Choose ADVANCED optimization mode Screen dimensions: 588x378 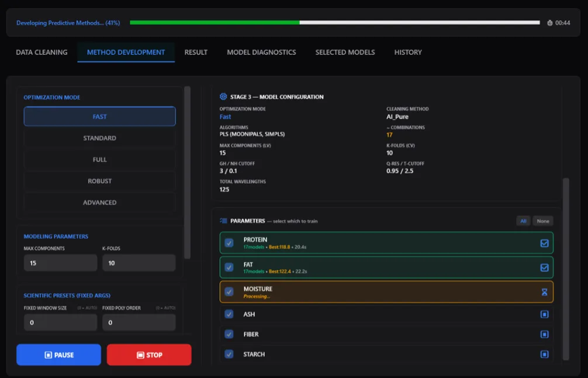pos(100,202)
